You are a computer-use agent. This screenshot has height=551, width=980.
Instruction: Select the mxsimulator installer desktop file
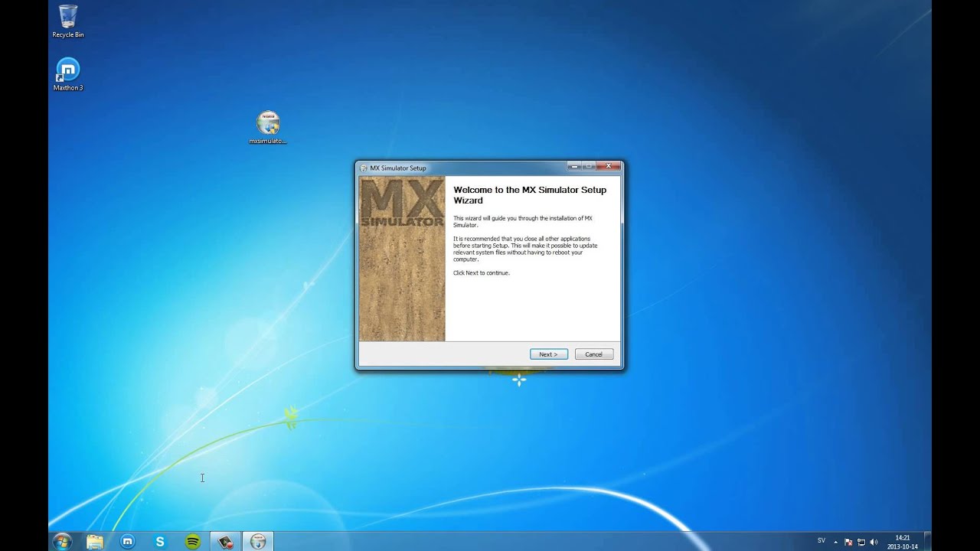click(x=268, y=128)
